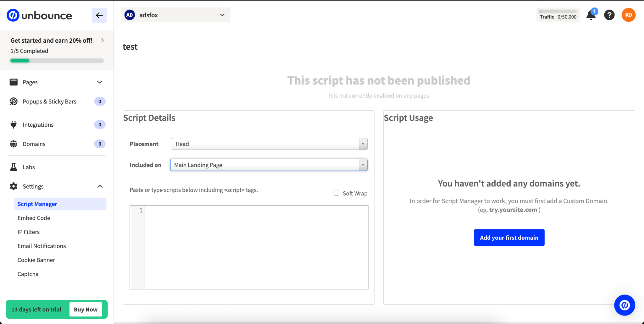644x324 pixels.
Task: Open the Included on dropdown
Action: [x=269, y=165]
